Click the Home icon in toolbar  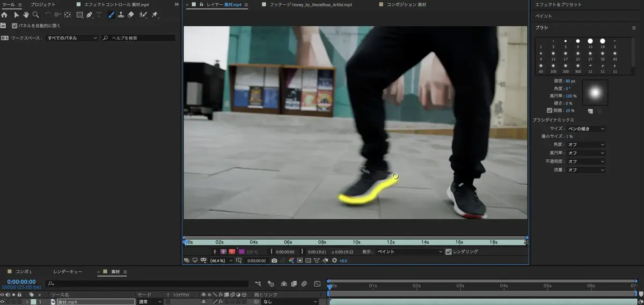(4, 15)
